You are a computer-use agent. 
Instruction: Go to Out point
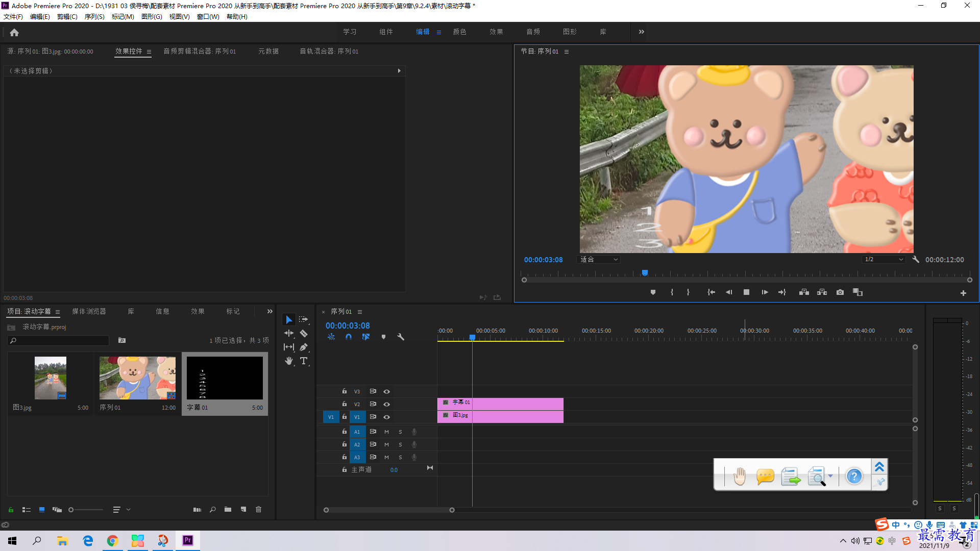[782, 292]
